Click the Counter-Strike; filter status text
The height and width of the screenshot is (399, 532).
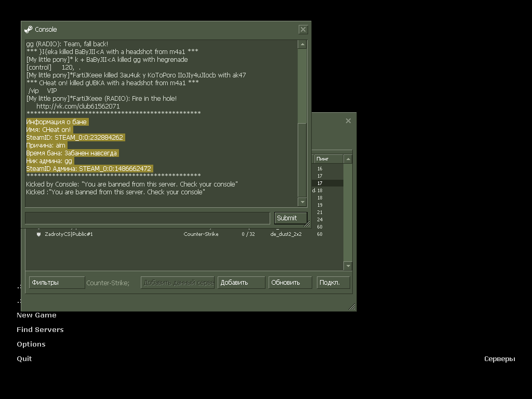(x=108, y=283)
